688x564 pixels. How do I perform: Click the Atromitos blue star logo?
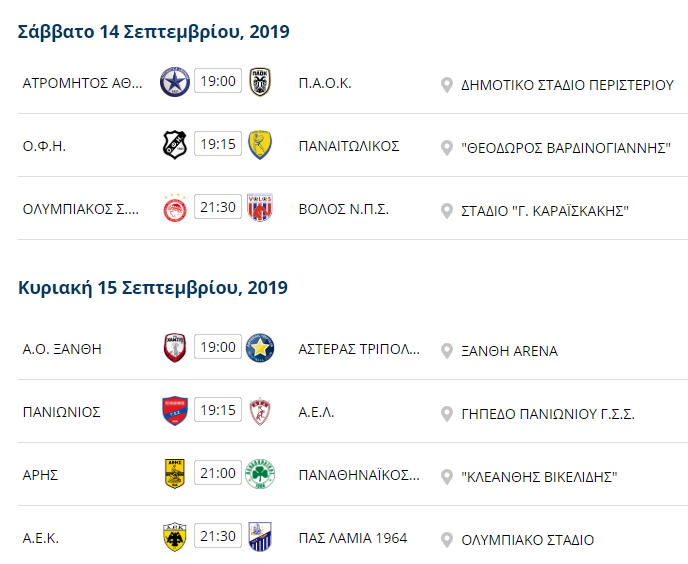coord(175,82)
